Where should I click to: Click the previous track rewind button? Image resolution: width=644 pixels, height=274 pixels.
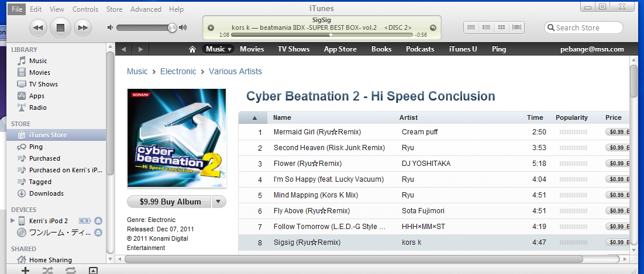point(38,28)
